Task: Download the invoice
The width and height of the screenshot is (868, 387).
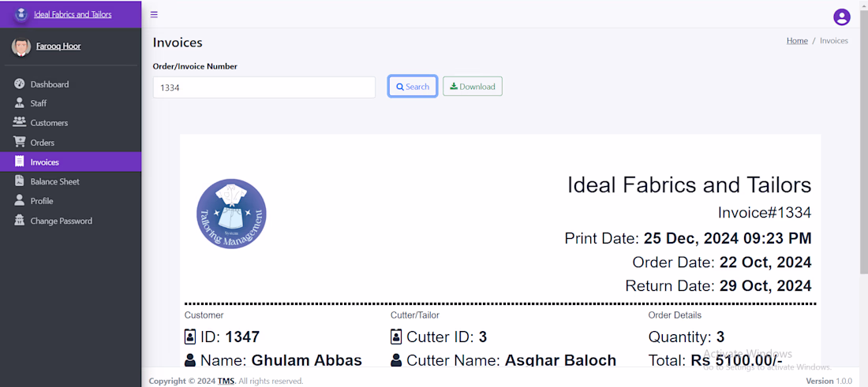Action: click(473, 87)
